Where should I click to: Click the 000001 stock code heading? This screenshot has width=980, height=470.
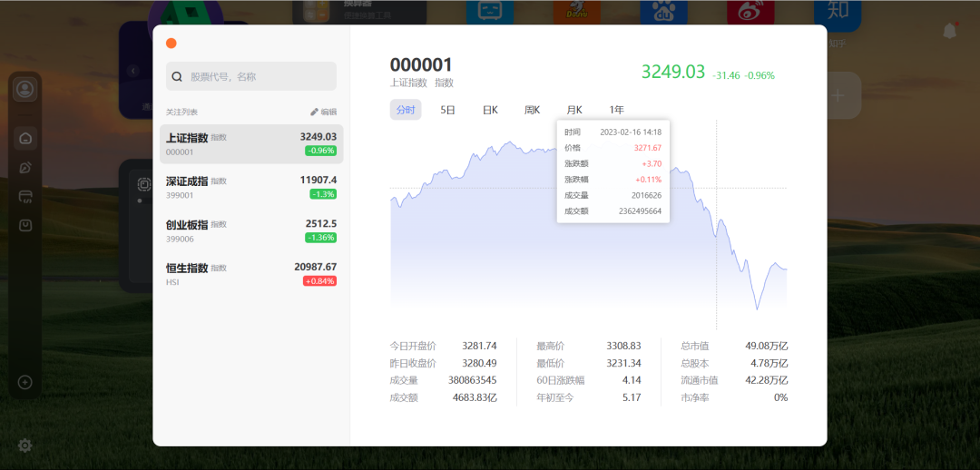(x=421, y=65)
